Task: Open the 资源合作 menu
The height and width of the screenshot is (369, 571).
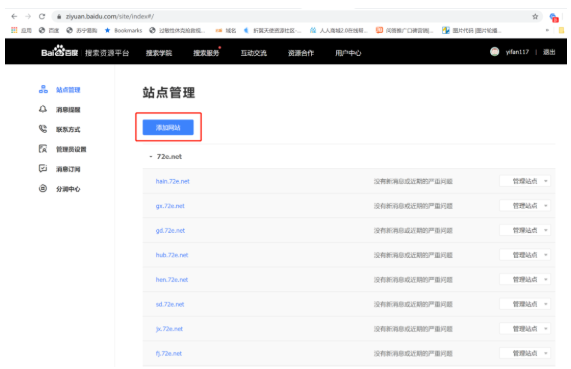Action: 301,53
